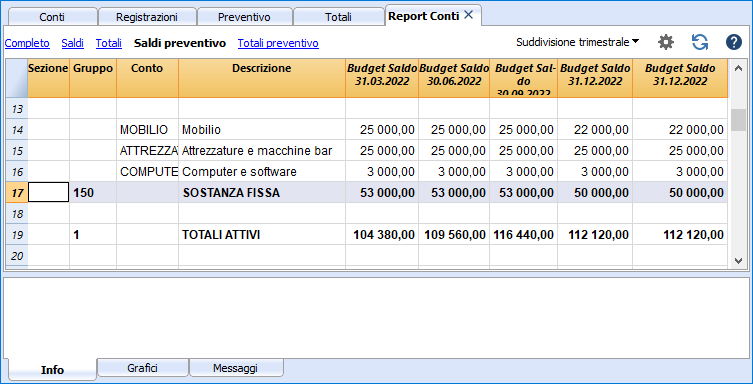Click the Totali view link

coord(109,43)
